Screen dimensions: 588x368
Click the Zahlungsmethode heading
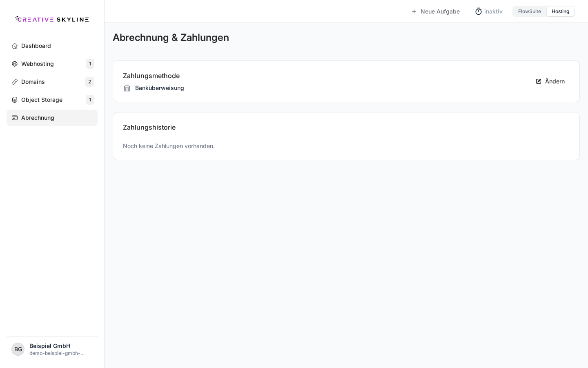[x=151, y=76]
